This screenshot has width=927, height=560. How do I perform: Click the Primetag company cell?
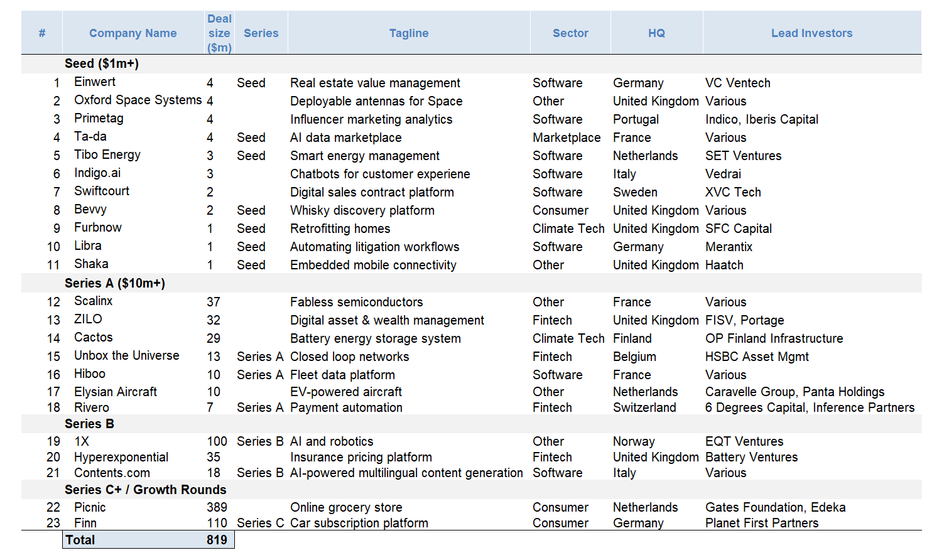click(x=99, y=118)
